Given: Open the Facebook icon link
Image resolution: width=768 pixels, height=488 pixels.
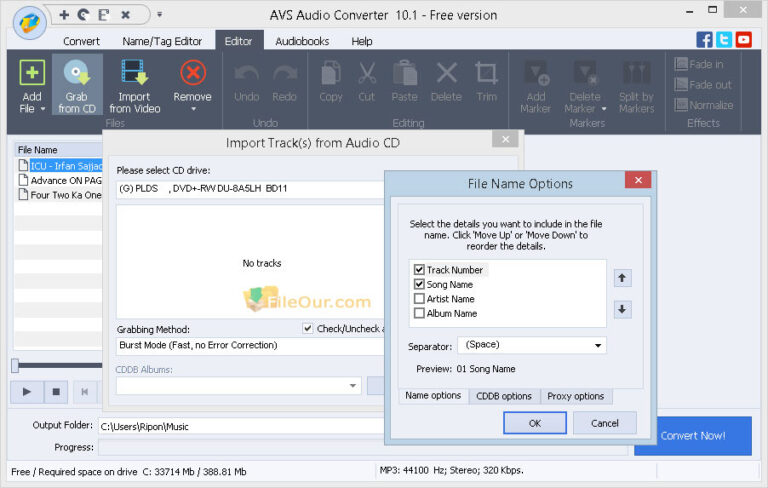Looking at the screenshot, I should tap(705, 40).
